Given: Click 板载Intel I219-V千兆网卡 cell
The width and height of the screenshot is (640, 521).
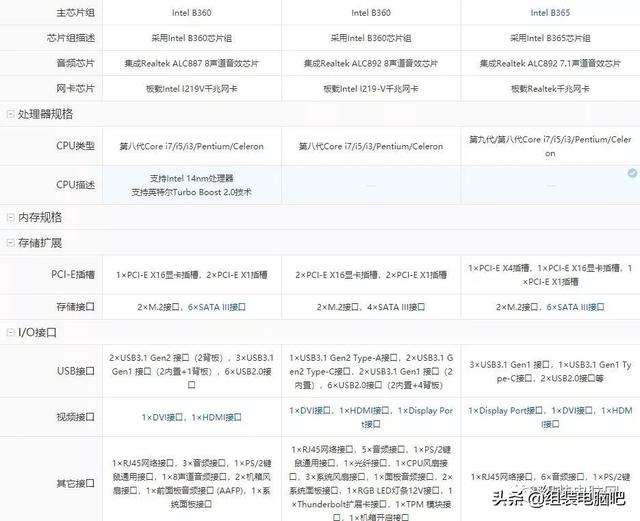Looking at the screenshot, I should pyautogui.click(x=371, y=89).
